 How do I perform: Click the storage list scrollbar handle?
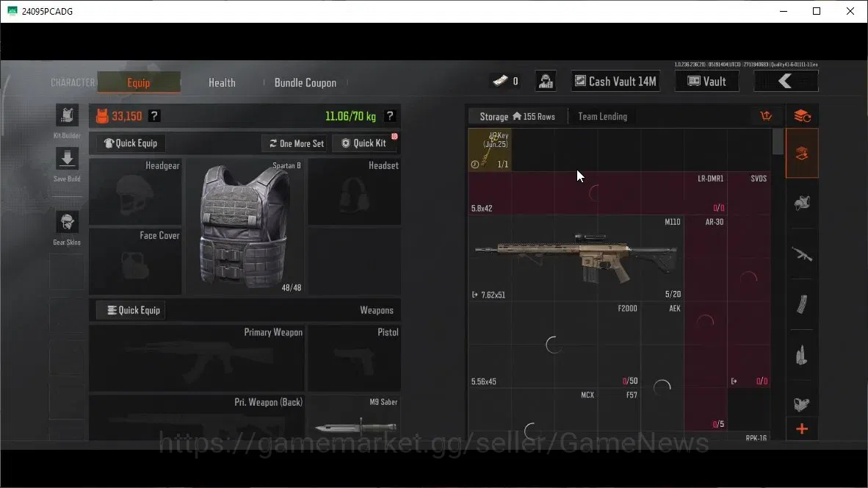(x=778, y=142)
